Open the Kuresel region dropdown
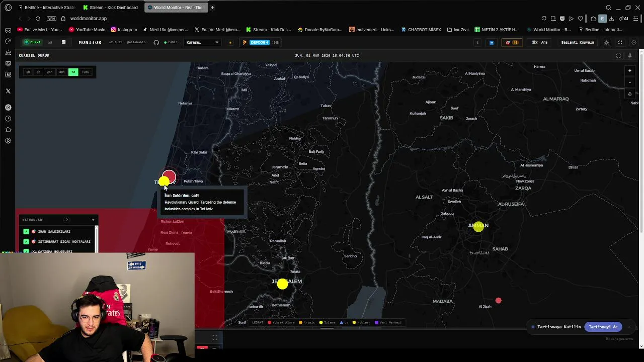644x362 pixels. 202,42
